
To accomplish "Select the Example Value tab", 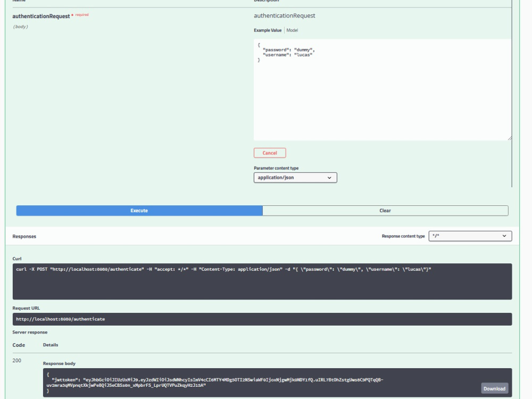I will pyautogui.click(x=267, y=30).
